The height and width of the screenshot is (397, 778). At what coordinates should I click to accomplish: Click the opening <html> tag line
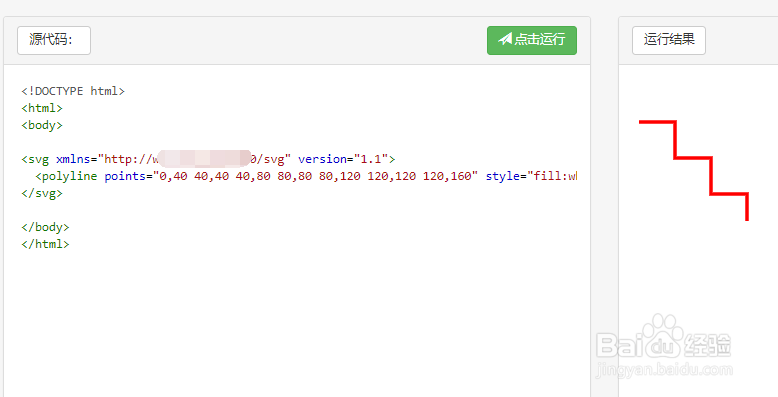coord(42,108)
